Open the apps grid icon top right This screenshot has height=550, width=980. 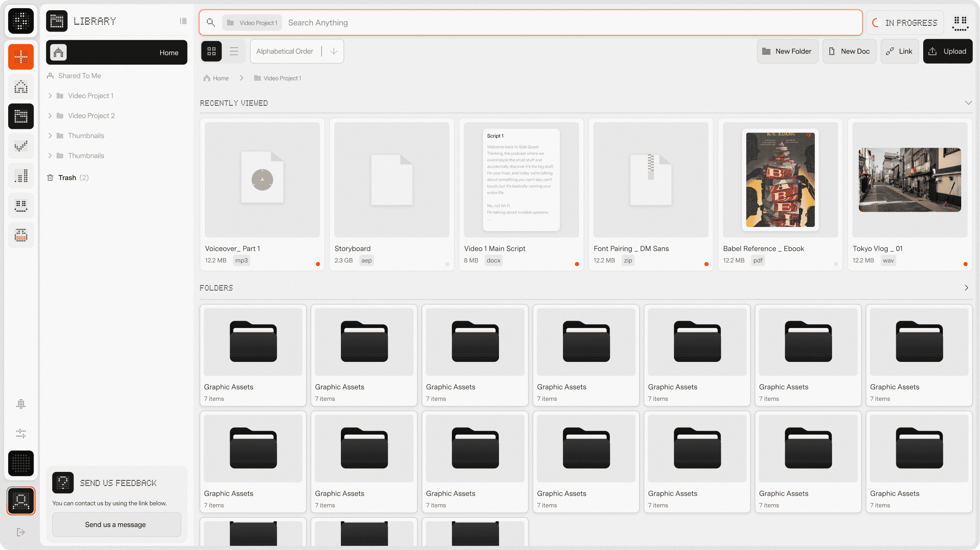pos(960,23)
